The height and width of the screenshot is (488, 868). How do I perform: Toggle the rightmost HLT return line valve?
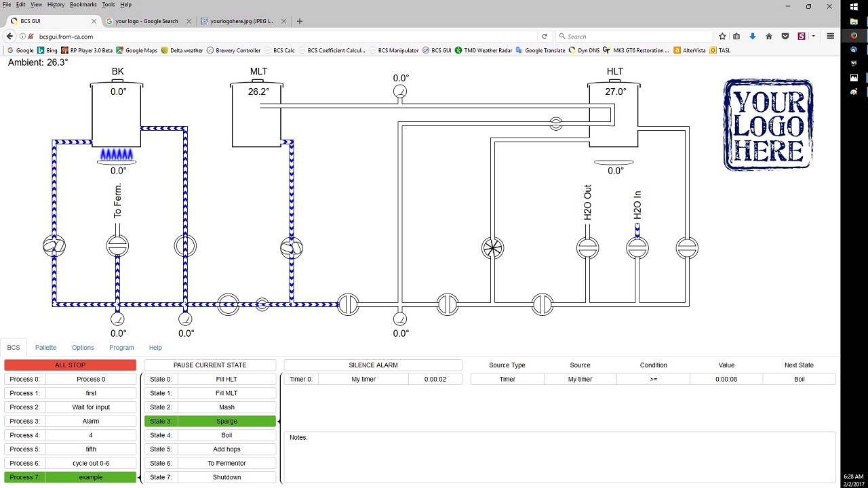click(x=687, y=248)
